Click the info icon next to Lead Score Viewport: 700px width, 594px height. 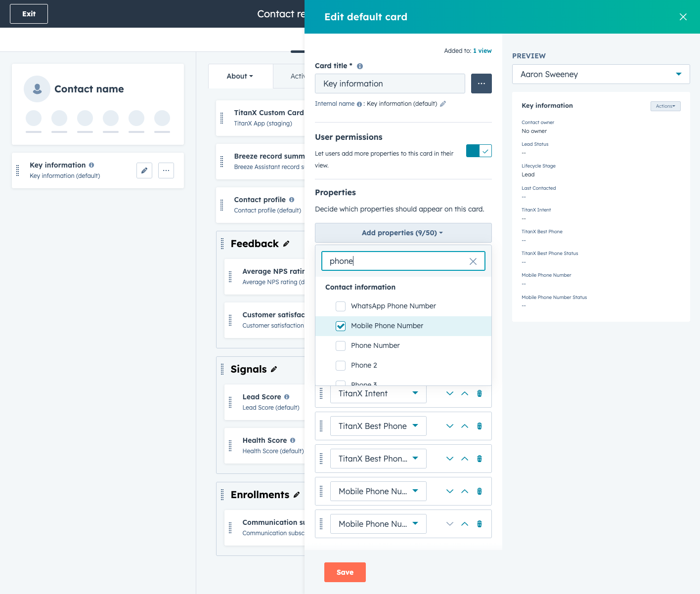[x=287, y=397]
